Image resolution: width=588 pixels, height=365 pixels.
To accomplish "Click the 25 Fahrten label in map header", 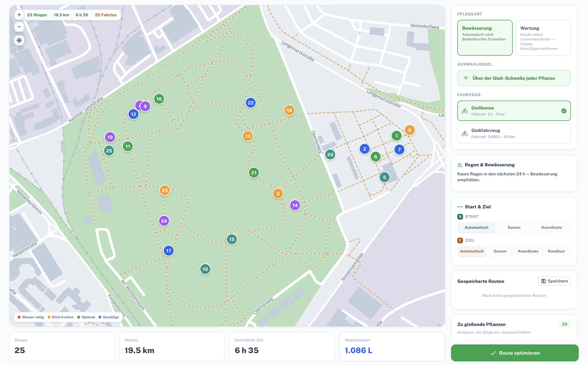I will click(106, 15).
